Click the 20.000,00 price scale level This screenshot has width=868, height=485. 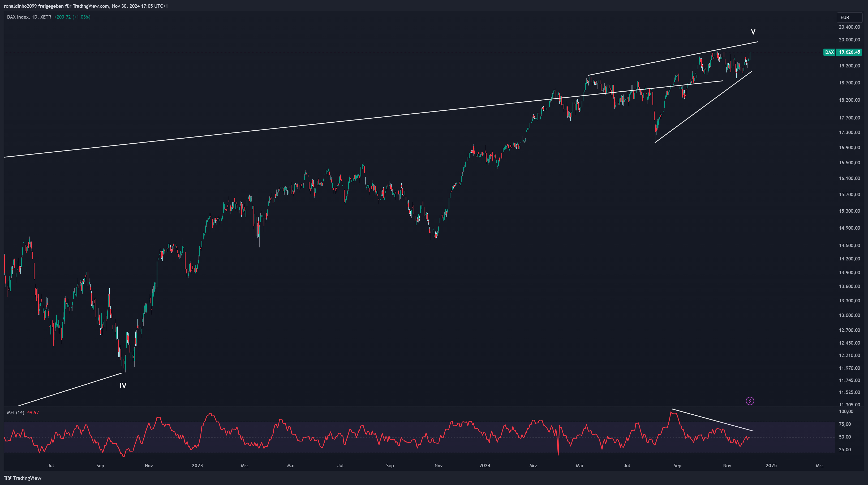coord(849,40)
